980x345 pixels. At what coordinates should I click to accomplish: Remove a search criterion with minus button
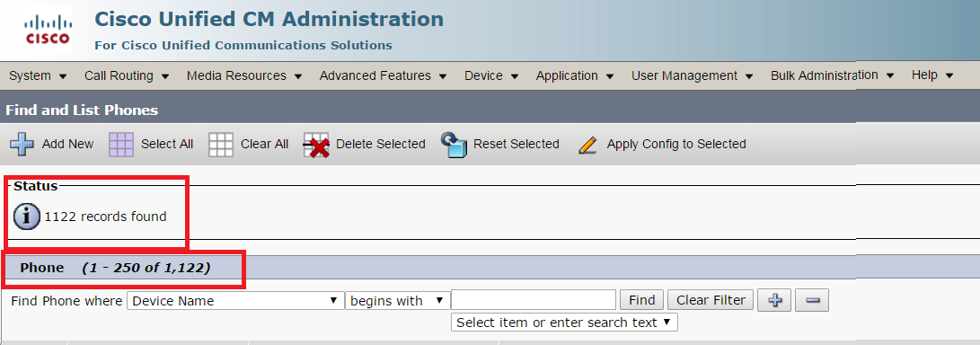click(813, 301)
